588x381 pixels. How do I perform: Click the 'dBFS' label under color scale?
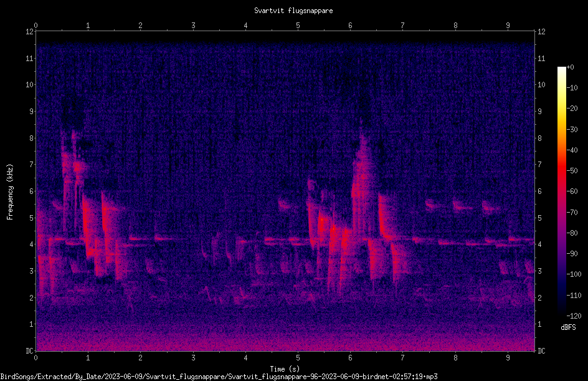coord(568,327)
